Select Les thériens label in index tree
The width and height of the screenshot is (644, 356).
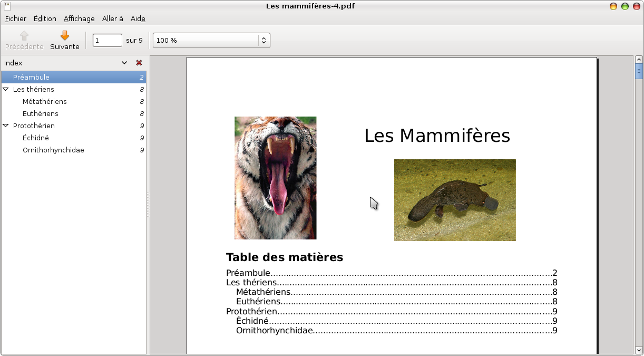(x=34, y=89)
